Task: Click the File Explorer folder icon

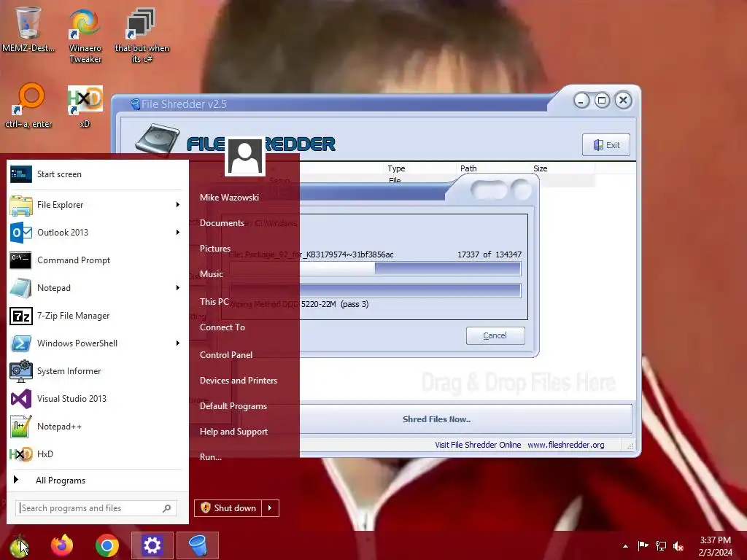Action: coord(21,205)
